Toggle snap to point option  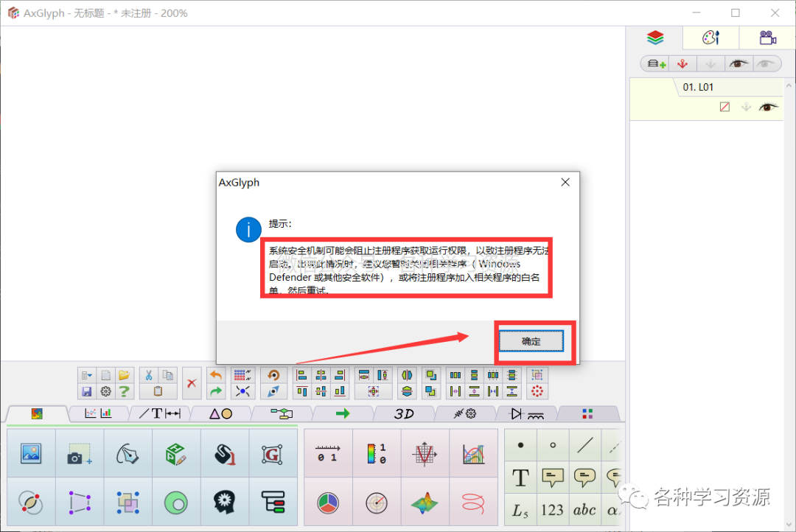point(242,391)
